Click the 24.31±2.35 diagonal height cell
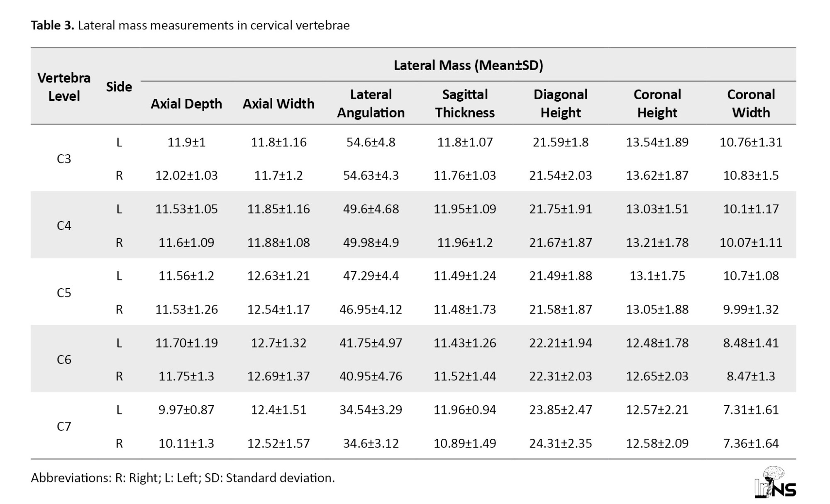Image resolution: width=830 pixels, height=504 pixels. tap(560, 443)
